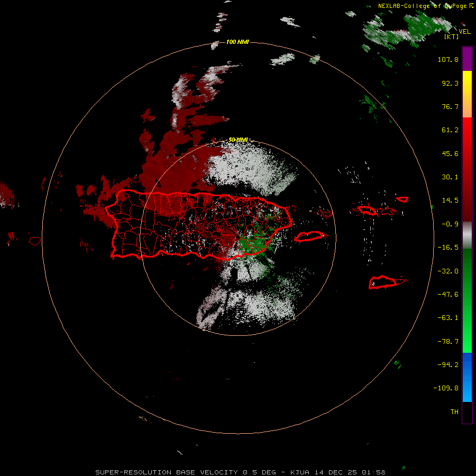This screenshot has height=476, width=476.
Task: Click the -63.1 scale label
Action: click(x=448, y=318)
